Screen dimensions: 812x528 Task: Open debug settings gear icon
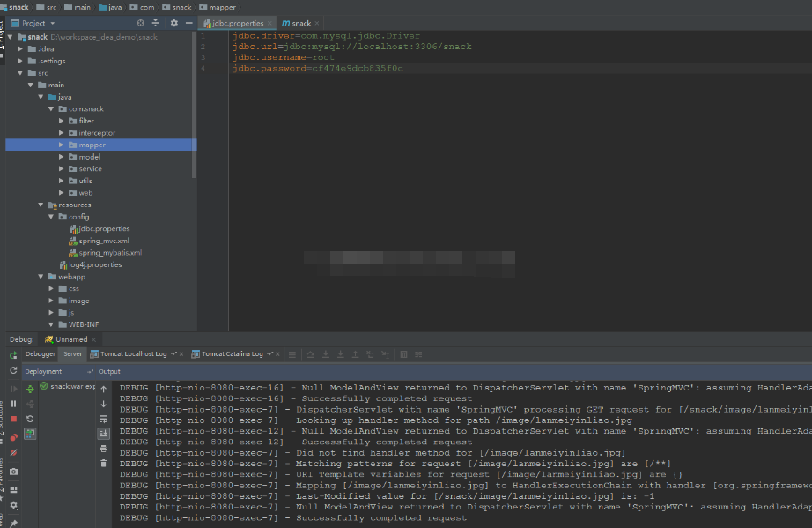click(x=13, y=505)
